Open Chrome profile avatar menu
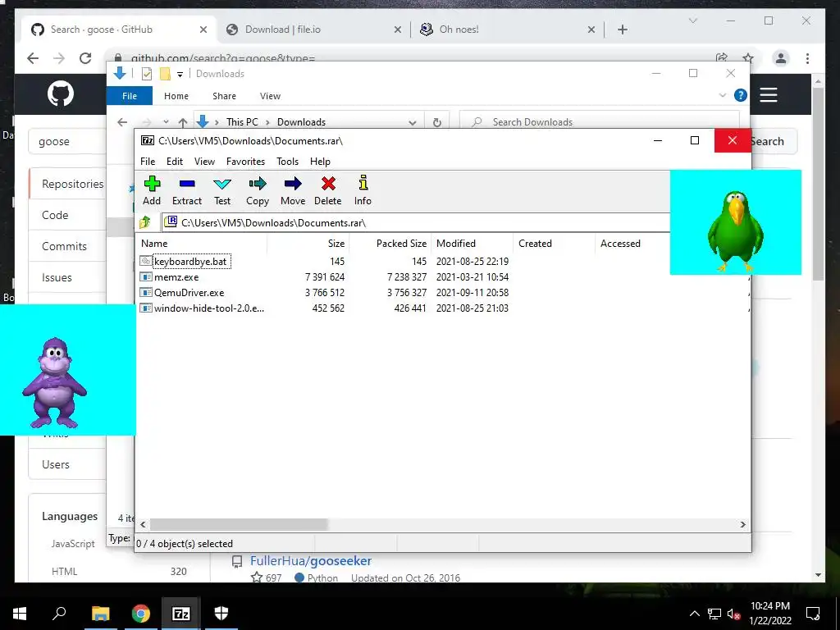Image resolution: width=840 pixels, height=630 pixels. click(x=781, y=58)
